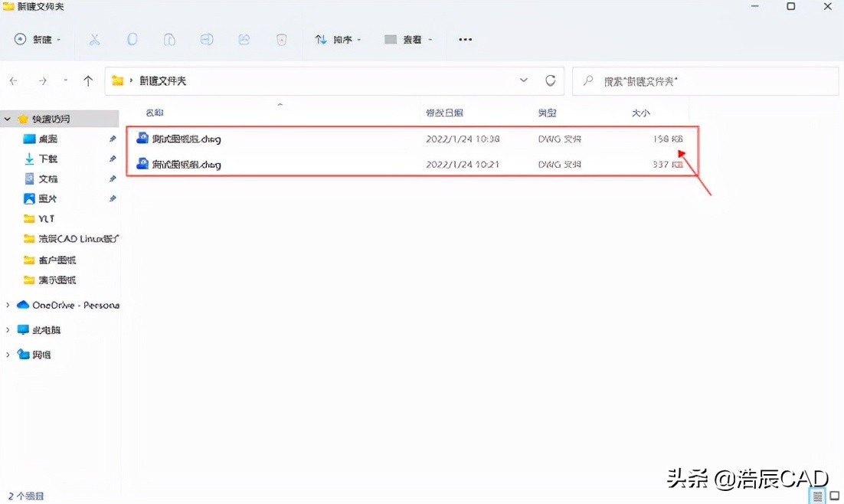844x504 pixels.
Task: Click the Delete icon in the toolbar
Action: pyautogui.click(x=282, y=39)
